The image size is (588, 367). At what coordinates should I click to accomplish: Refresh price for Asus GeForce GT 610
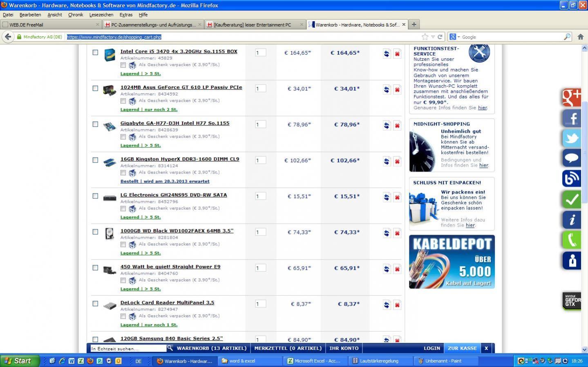pos(387,89)
